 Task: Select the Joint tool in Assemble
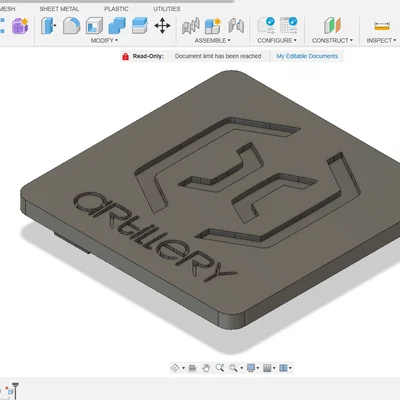point(191,26)
